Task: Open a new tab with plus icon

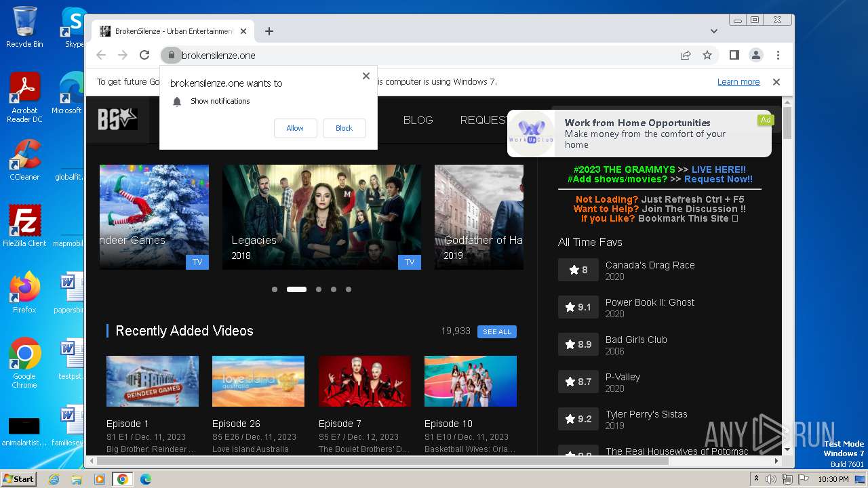Action: (x=269, y=31)
